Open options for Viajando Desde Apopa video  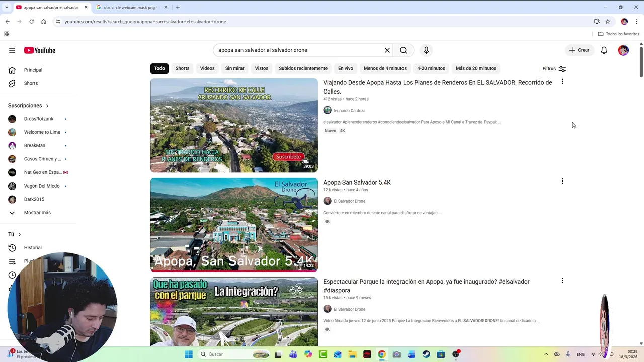click(x=562, y=81)
